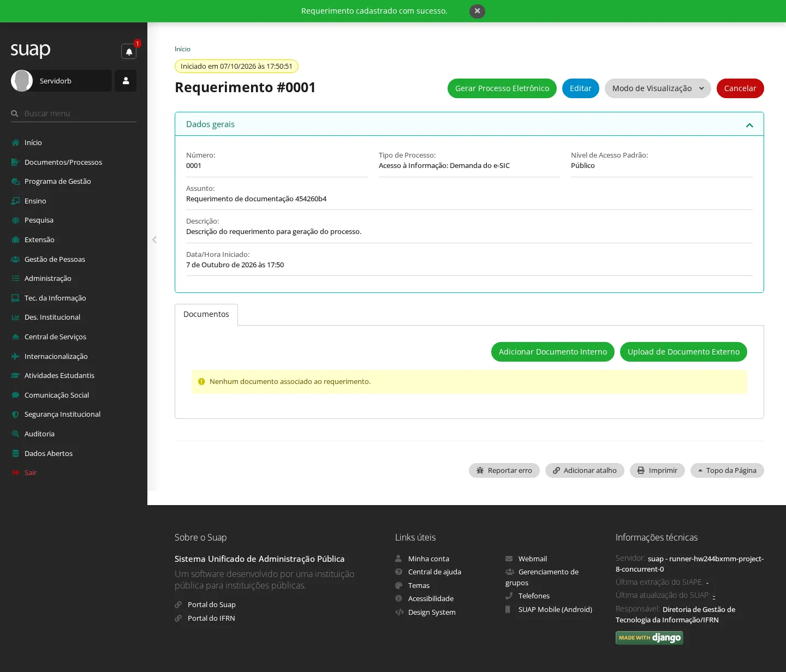Select the Documentos tab
Image resolution: width=786 pixels, height=672 pixels.
206,314
